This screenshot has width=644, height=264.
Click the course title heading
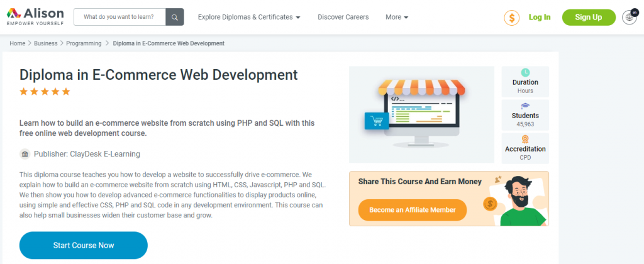coord(158,75)
